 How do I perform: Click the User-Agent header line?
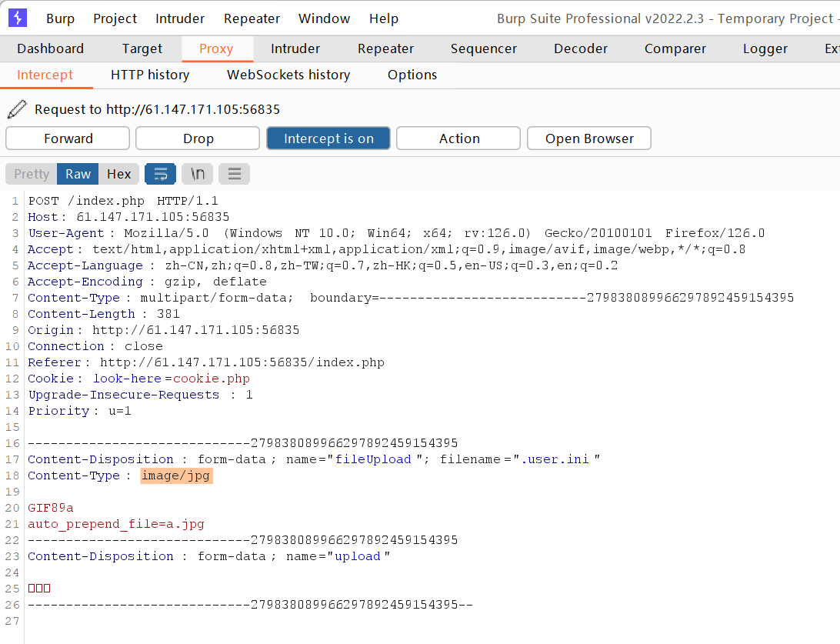pos(396,233)
